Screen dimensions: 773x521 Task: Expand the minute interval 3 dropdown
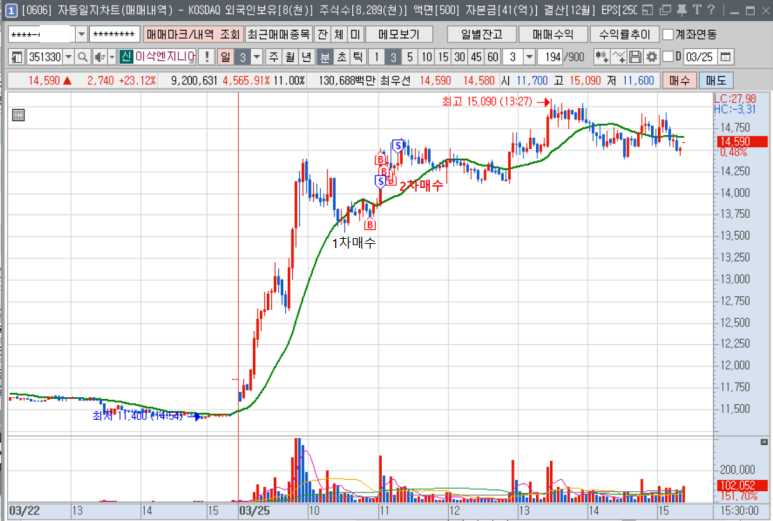pyautogui.click(x=529, y=56)
